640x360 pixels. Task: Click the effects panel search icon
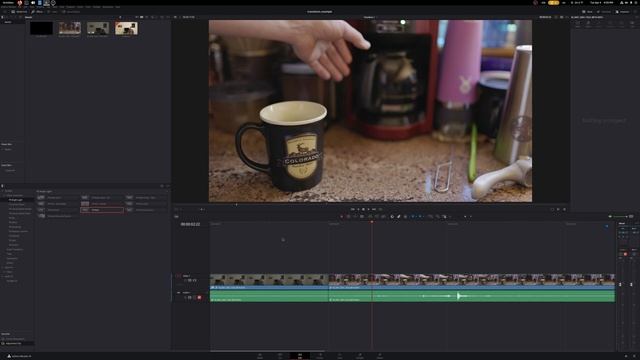pyautogui.click(x=162, y=186)
